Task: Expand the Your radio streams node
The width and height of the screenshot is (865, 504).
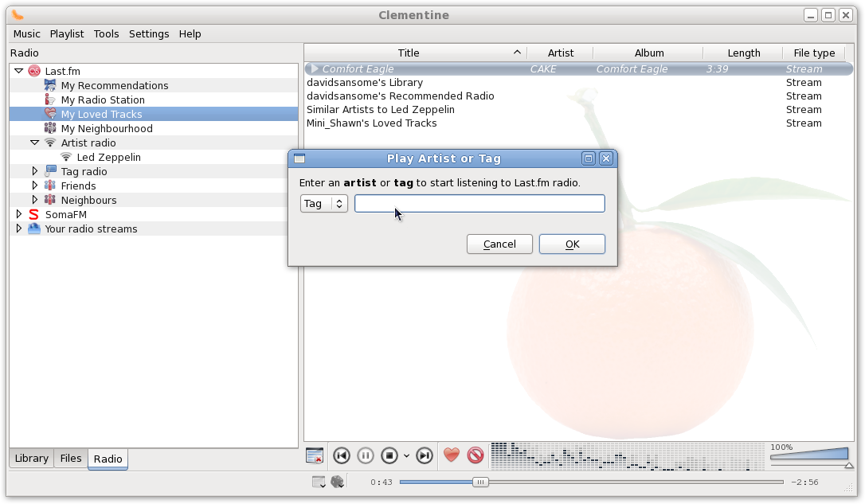Action: 19,229
